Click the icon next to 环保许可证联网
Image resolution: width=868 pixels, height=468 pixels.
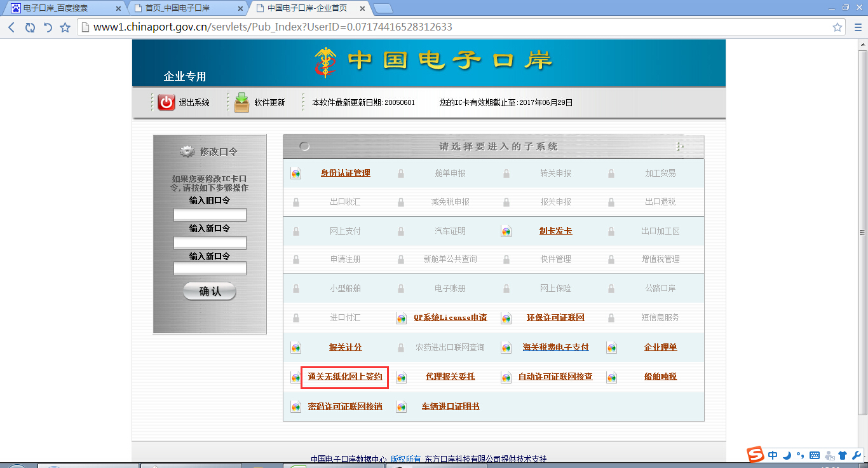506,318
